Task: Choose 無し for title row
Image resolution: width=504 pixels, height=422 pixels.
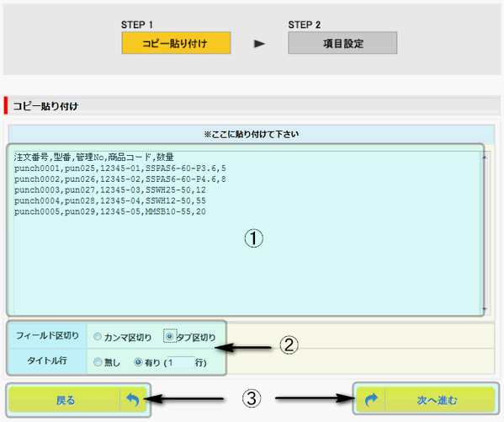Action: [x=98, y=362]
